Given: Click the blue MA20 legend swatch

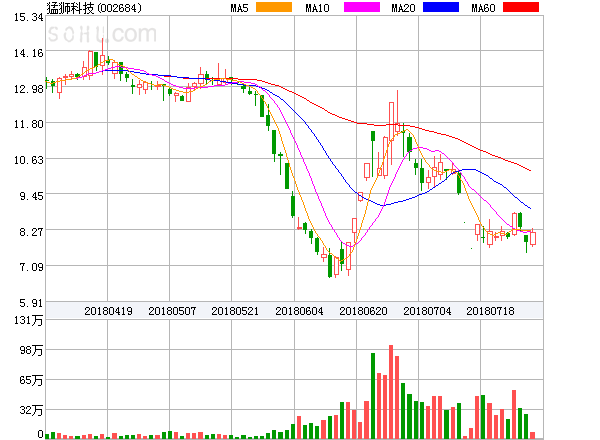Looking at the screenshot, I should pyautogui.click(x=441, y=7).
